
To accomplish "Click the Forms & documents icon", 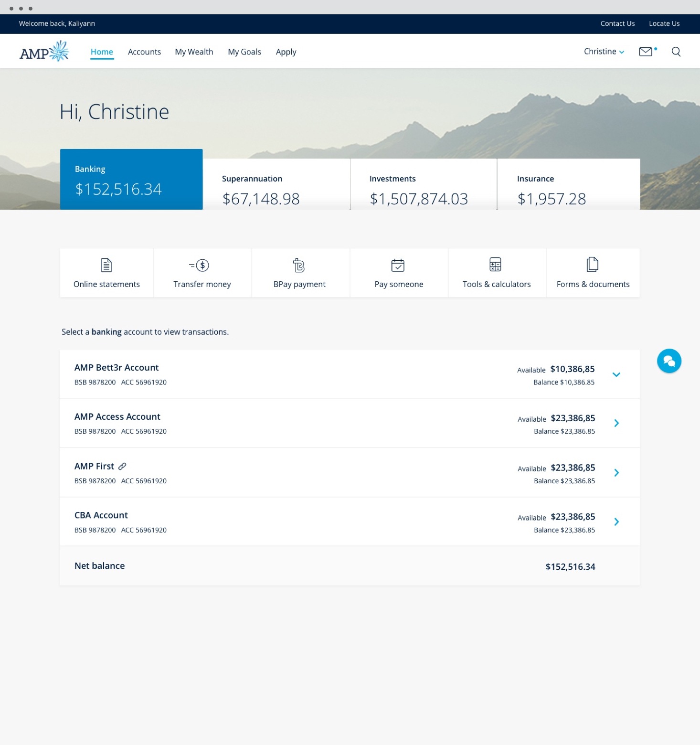I will [593, 264].
